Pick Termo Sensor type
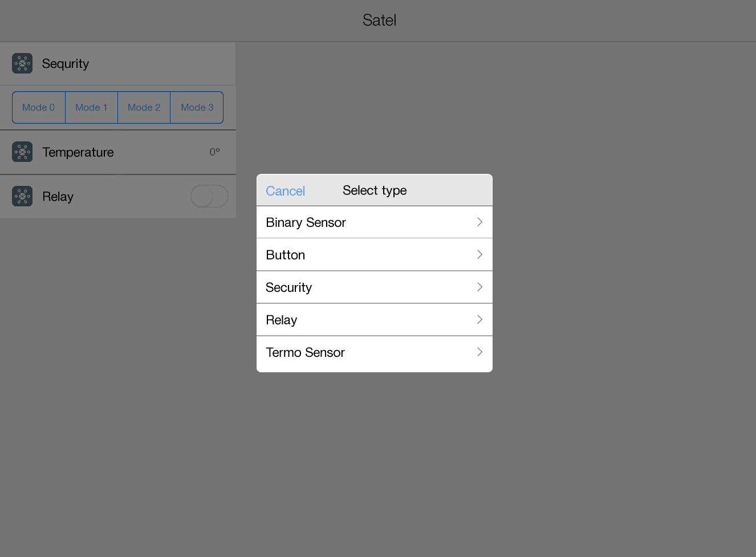The height and width of the screenshot is (557, 756). coord(306,352)
